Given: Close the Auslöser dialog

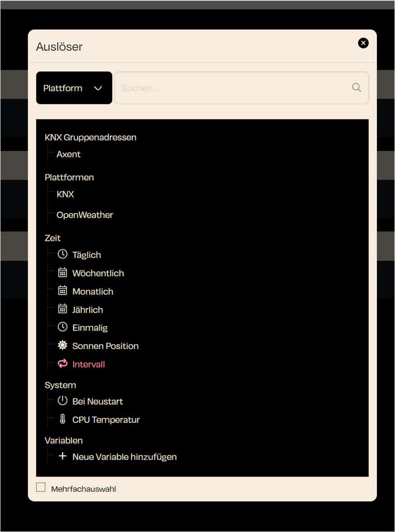Looking at the screenshot, I should point(363,43).
